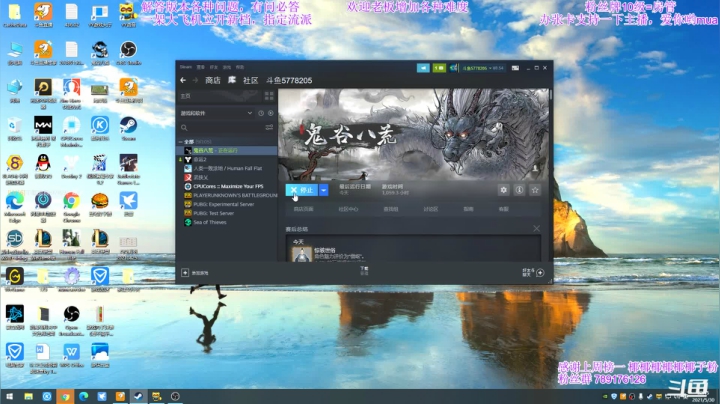
Task: Sort library by recent activity clock icon
Action: click(x=261, y=113)
